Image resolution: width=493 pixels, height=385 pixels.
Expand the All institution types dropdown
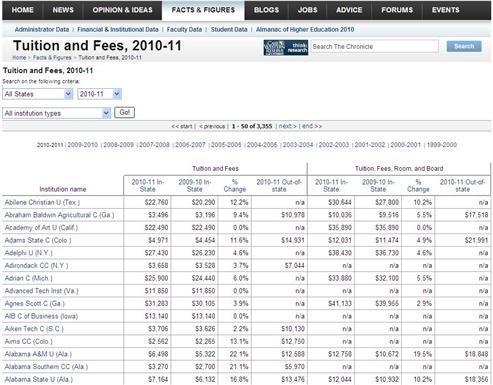56,113
